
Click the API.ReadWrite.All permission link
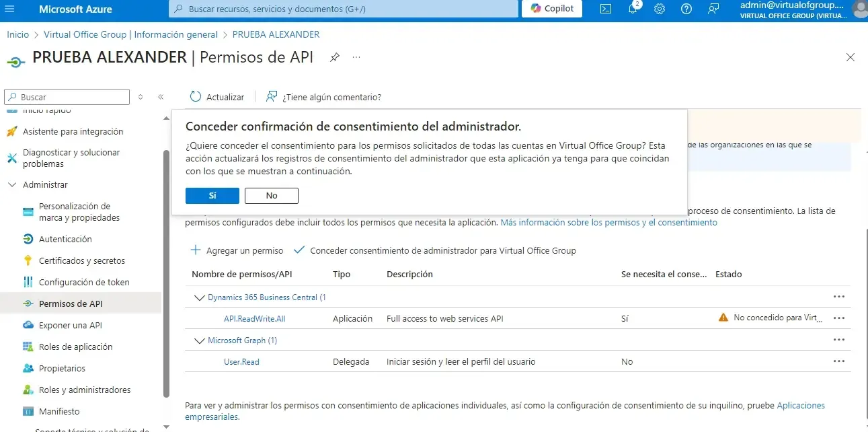pyautogui.click(x=254, y=319)
